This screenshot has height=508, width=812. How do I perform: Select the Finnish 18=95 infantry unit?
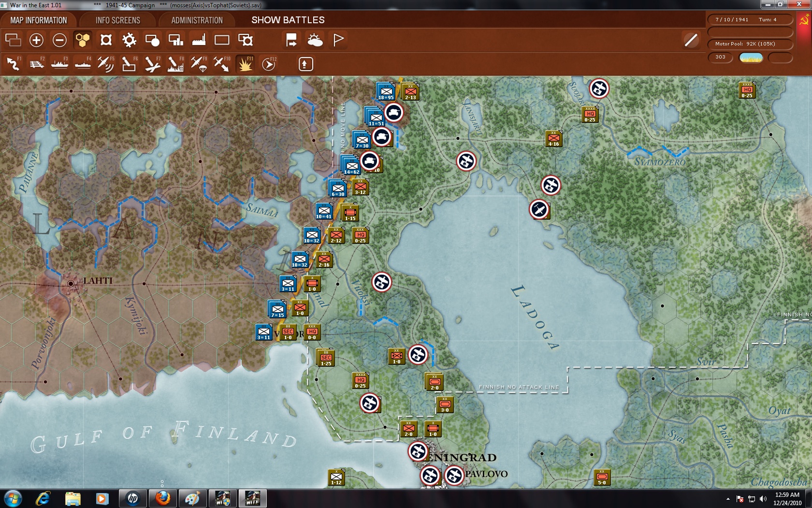[386, 91]
